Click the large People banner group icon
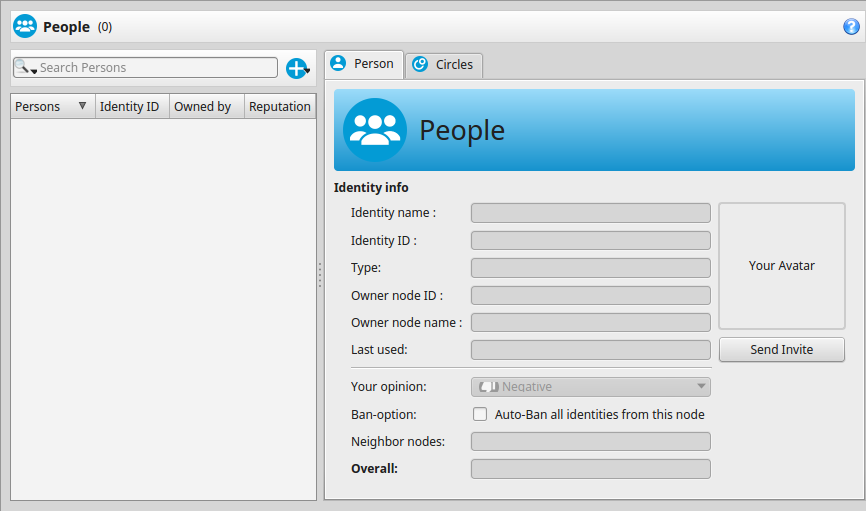Image resolution: width=866 pixels, height=511 pixels. pos(375,130)
